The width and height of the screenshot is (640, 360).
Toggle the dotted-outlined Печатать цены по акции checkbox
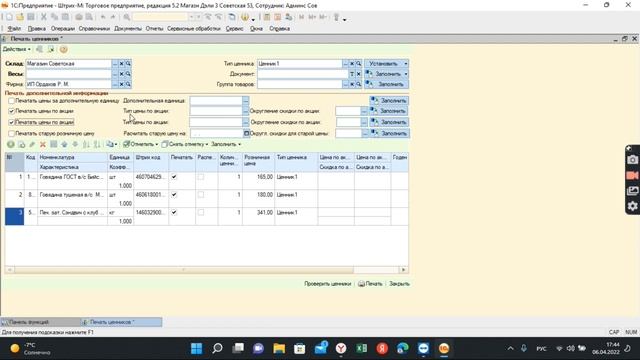(11, 122)
